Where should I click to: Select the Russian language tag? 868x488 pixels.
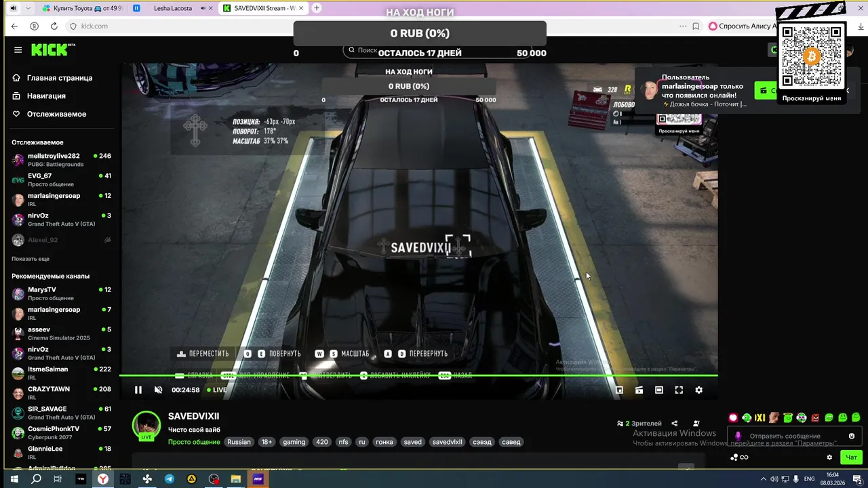239,442
